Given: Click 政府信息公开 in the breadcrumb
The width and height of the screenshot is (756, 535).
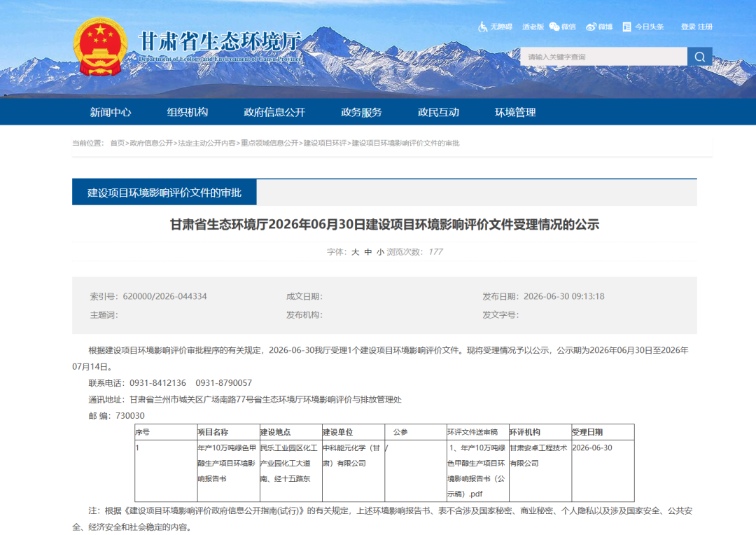Looking at the screenshot, I should (151, 144).
